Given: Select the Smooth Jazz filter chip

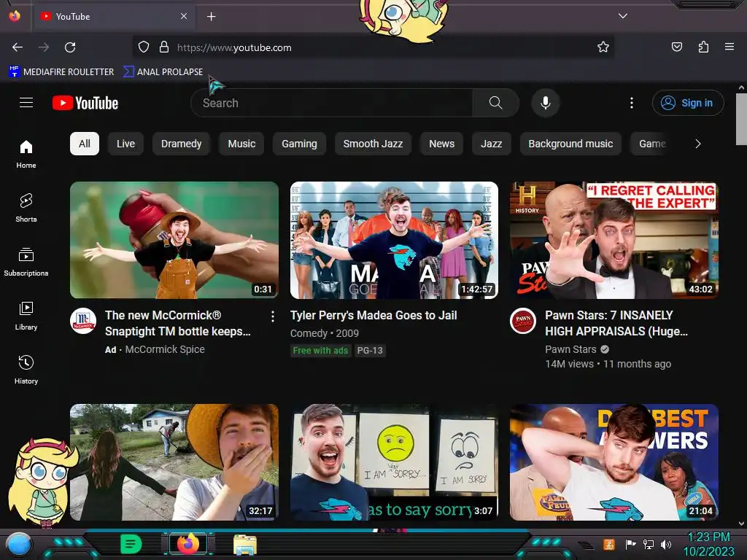Looking at the screenshot, I should 373,144.
